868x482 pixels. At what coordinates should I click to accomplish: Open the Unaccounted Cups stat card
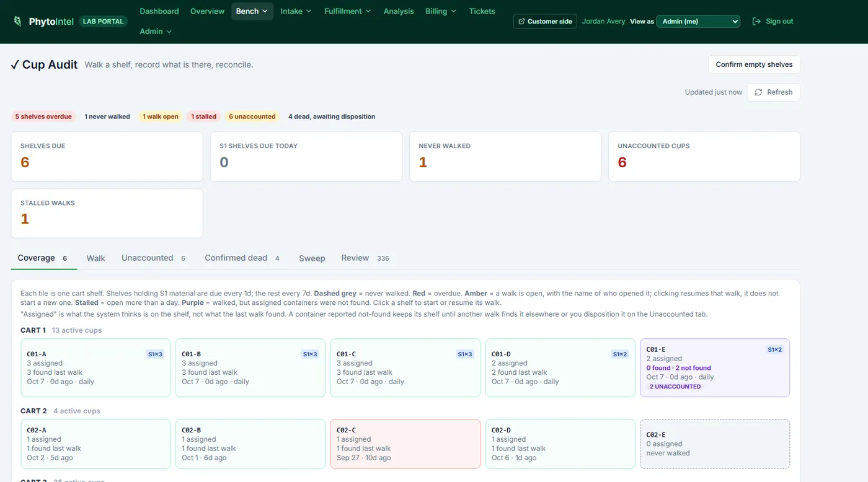click(704, 157)
